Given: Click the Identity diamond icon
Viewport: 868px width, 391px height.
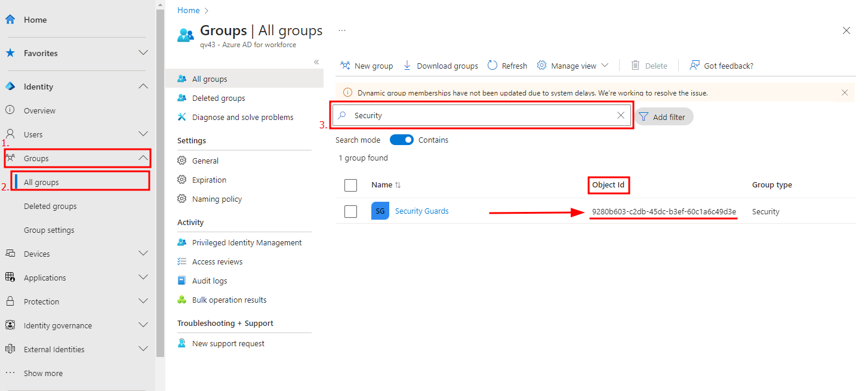Looking at the screenshot, I should 10,87.
